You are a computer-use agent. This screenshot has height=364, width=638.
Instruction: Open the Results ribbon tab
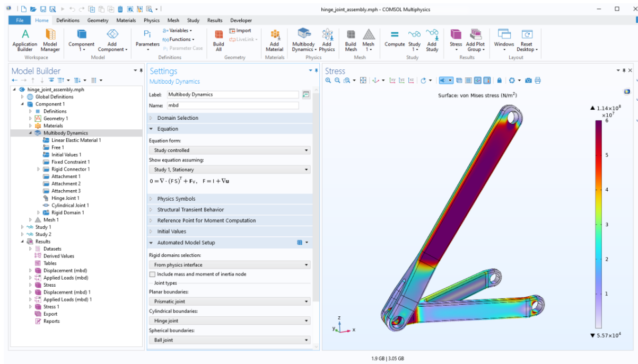coord(215,21)
